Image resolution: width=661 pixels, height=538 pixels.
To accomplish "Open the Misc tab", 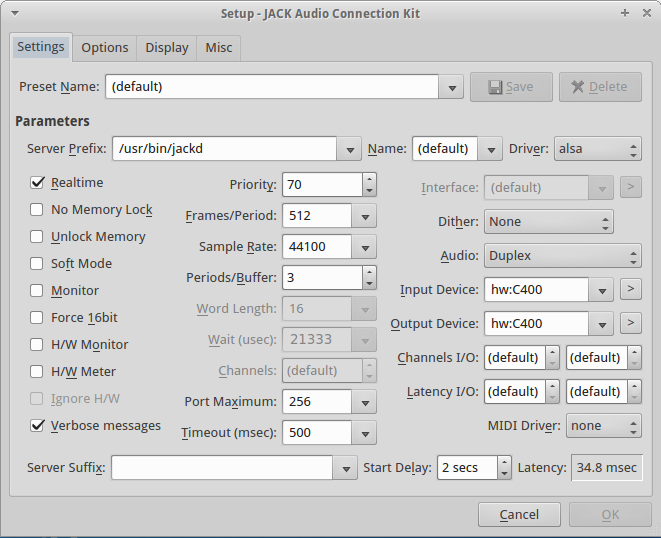I will [x=218, y=48].
